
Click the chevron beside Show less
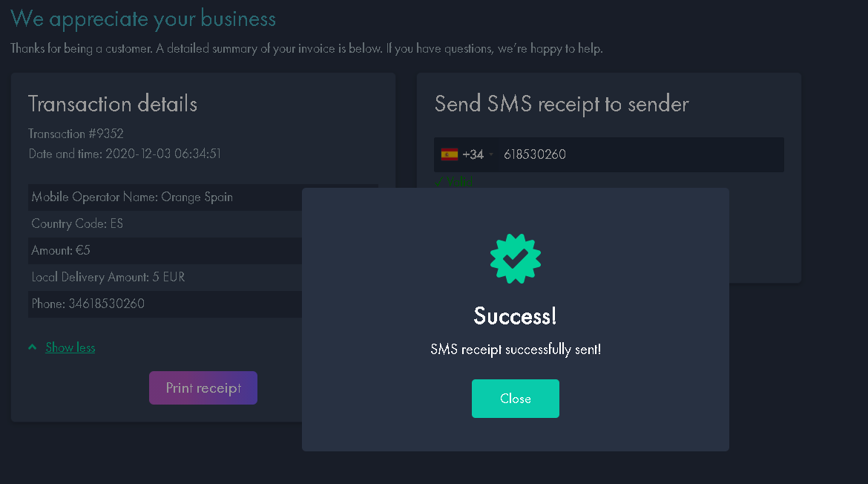pos(33,347)
